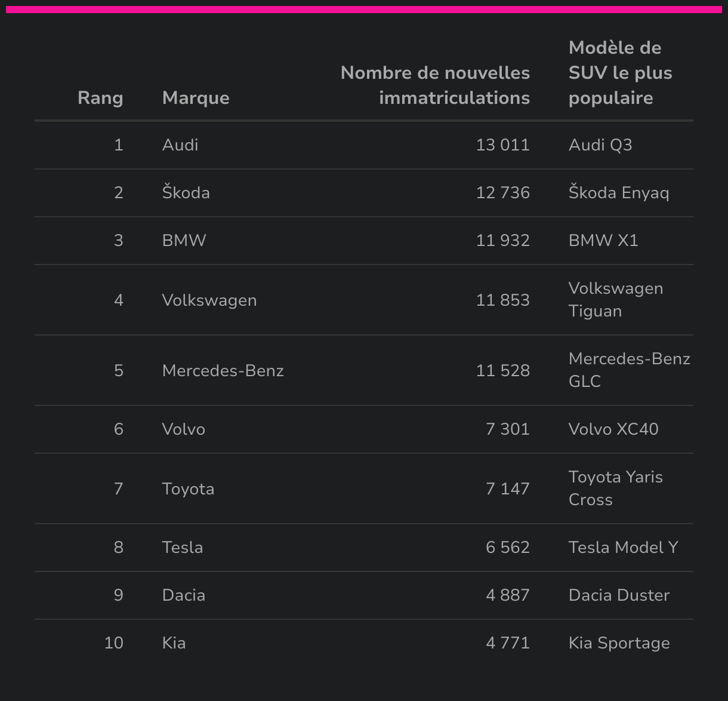This screenshot has width=728, height=701.
Task: Click the rank 10 cell
Action: (113, 643)
